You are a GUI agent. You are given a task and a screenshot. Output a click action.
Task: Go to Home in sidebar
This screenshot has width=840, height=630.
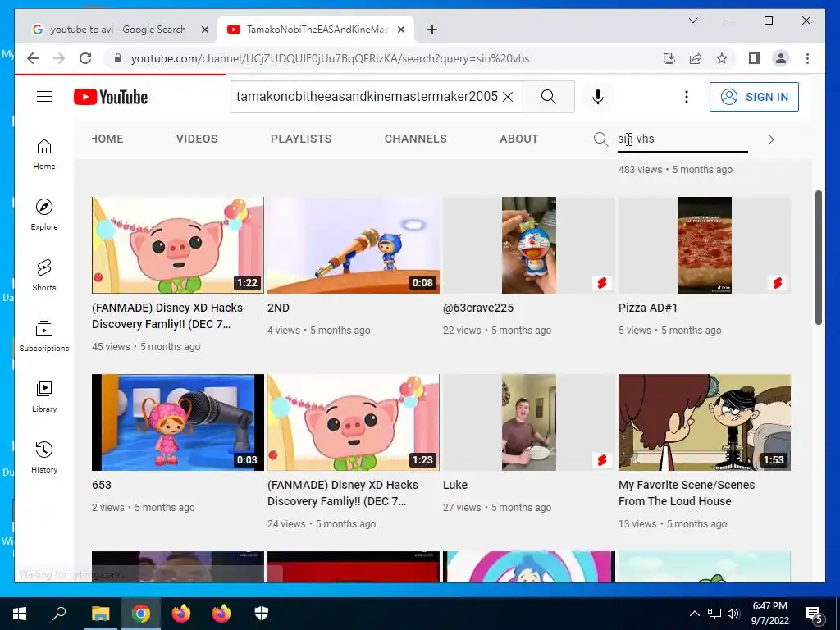pos(44,154)
